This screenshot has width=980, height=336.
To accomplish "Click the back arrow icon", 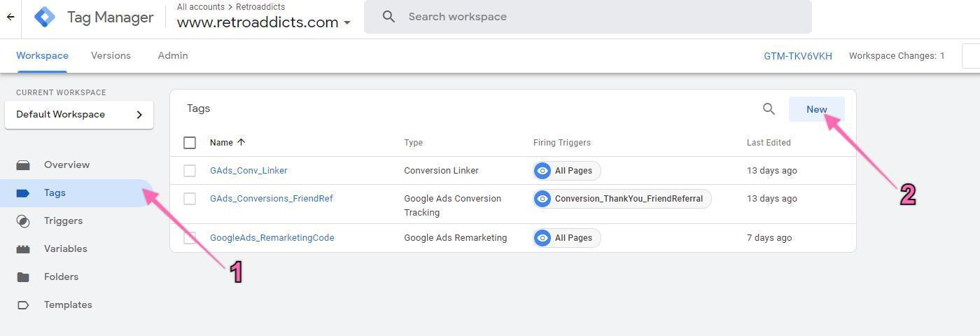I will pos(10,17).
